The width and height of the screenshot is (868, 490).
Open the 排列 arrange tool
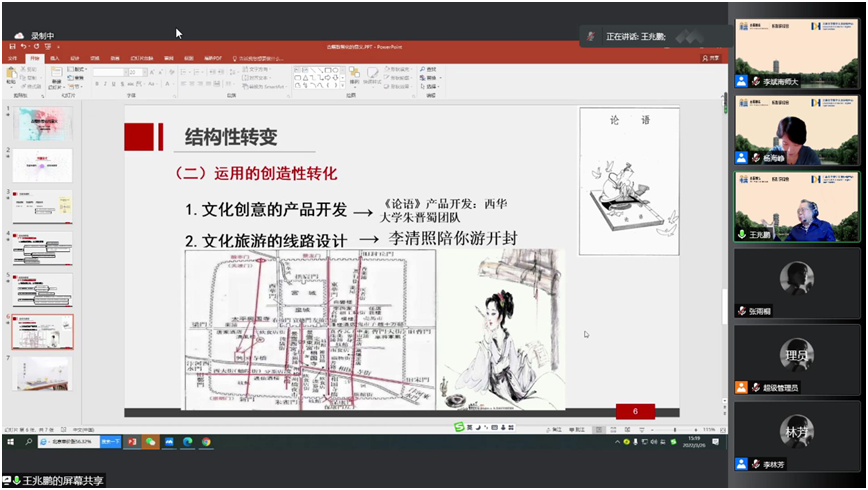click(354, 76)
